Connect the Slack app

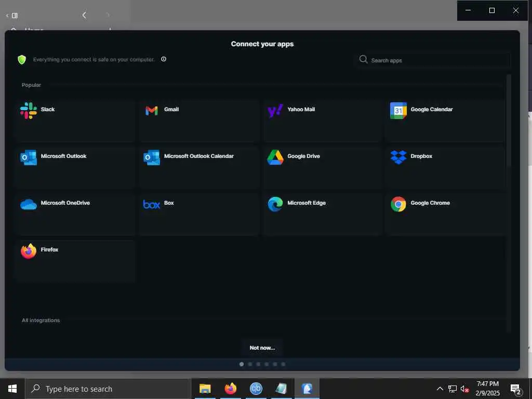(x=75, y=120)
